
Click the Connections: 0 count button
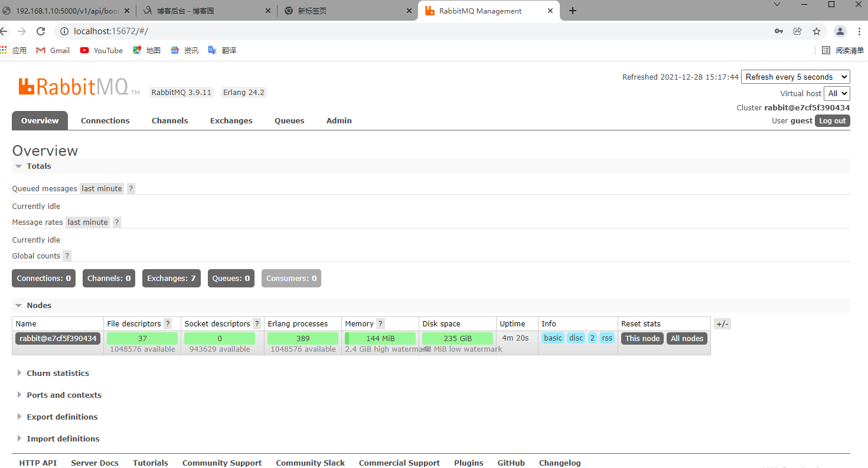click(44, 278)
